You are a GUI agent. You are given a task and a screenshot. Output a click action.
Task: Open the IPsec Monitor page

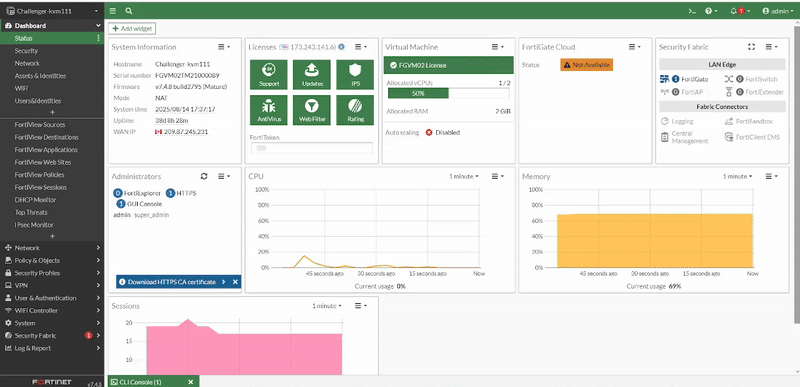[x=52, y=225]
